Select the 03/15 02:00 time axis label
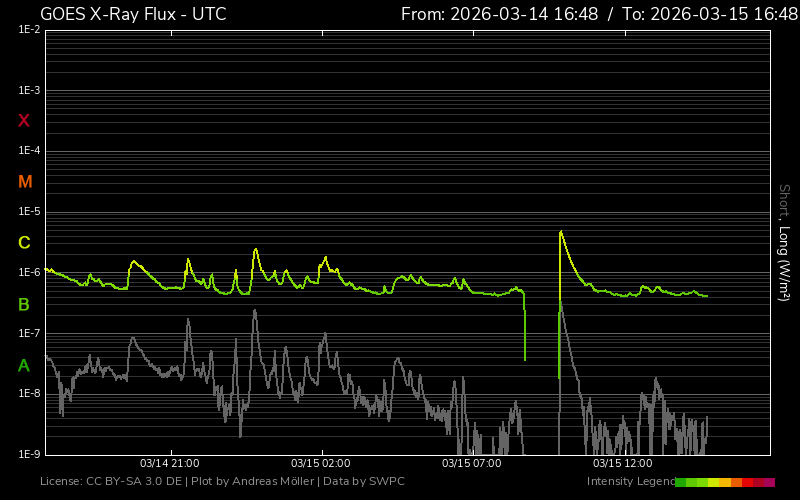The image size is (800, 500). coord(320,463)
